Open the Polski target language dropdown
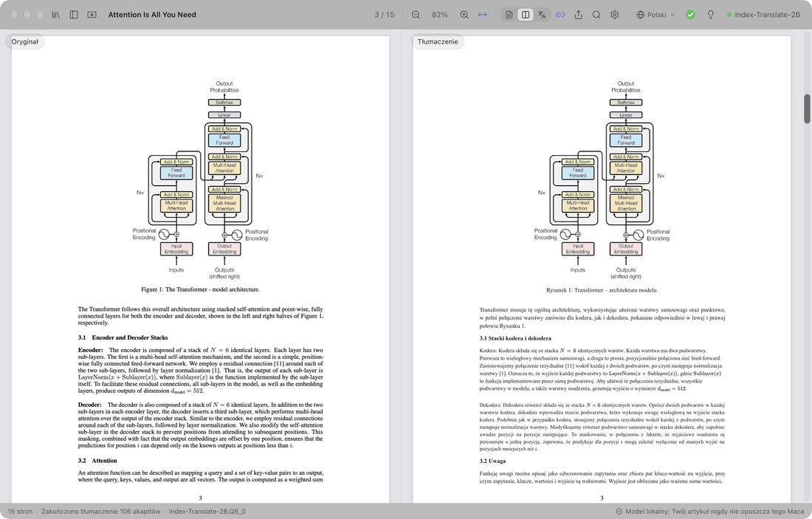 tap(656, 15)
